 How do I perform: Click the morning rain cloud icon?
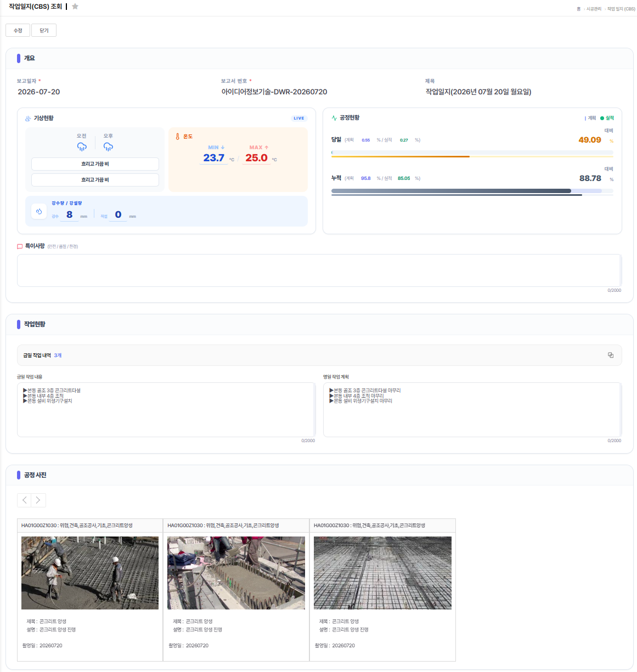pos(82,146)
